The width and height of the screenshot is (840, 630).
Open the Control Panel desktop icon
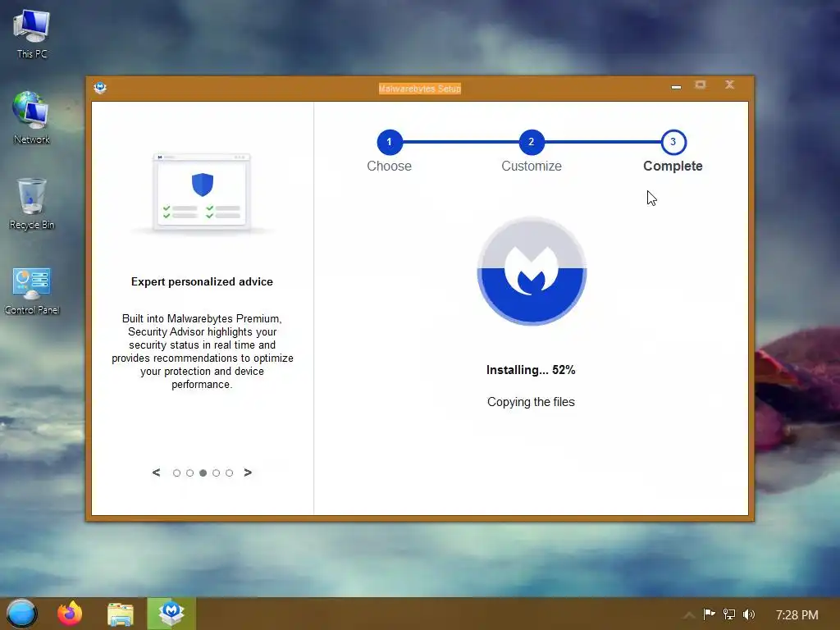[x=32, y=291]
